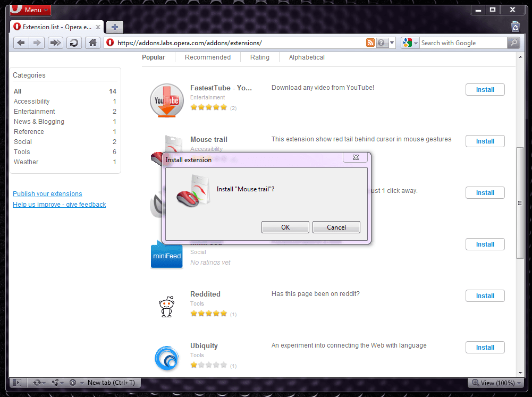Confirm installation with OK button

[285, 227]
